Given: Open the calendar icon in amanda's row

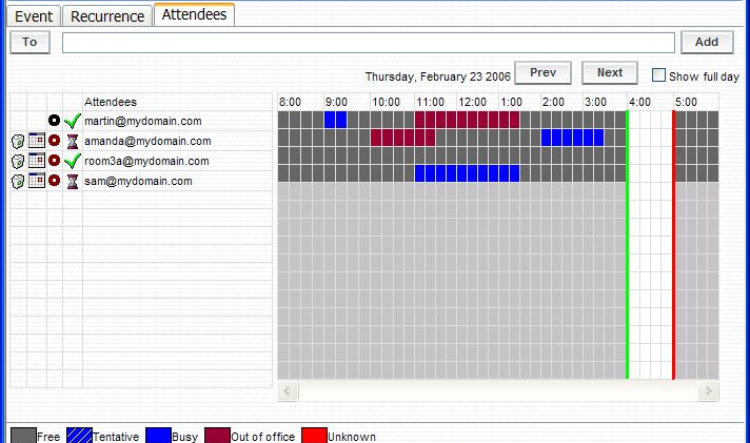Looking at the screenshot, I should tap(37, 140).
